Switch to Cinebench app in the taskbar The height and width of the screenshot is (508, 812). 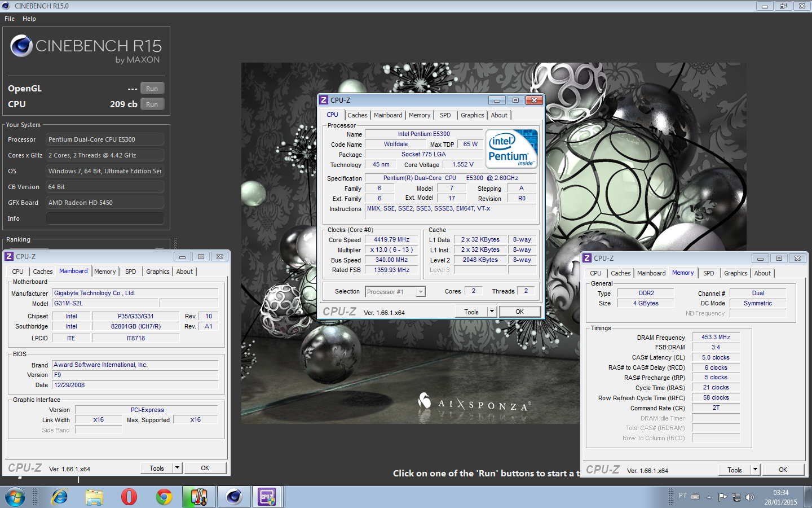(x=233, y=497)
